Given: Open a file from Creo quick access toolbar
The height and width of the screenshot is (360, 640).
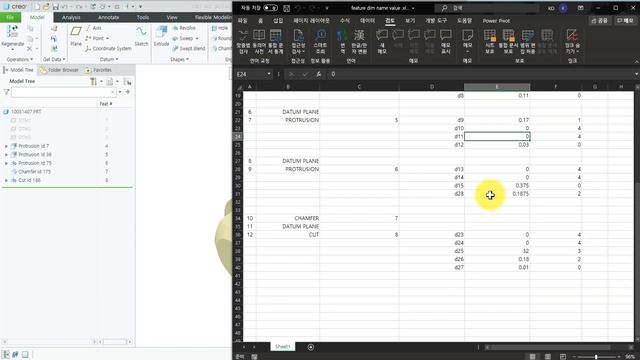Looking at the screenshot, I should (46, 7).
